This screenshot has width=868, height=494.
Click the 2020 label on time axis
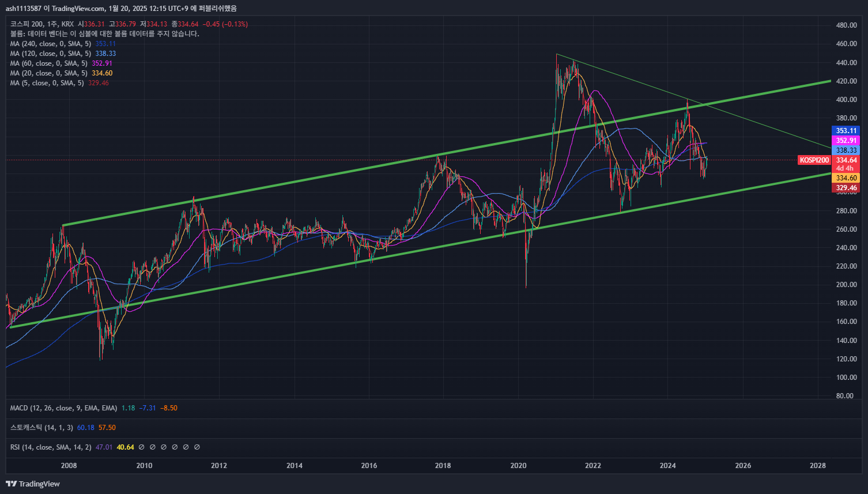point(518,466)
